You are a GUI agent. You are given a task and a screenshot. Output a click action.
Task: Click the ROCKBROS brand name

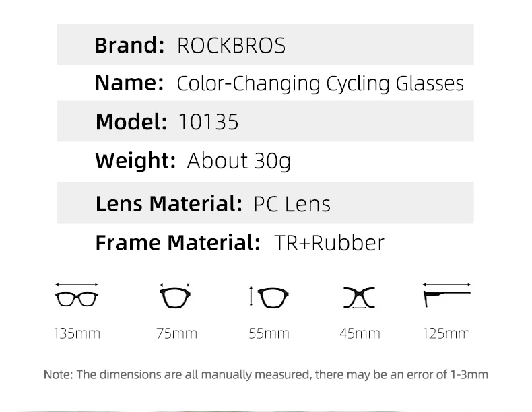click(x=232, y=45)
